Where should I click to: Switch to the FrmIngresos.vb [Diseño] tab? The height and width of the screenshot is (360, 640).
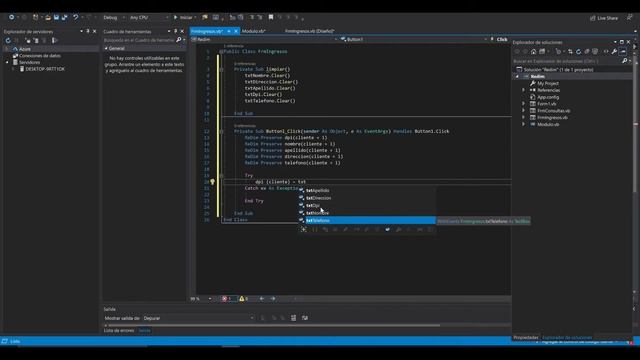point(309,31)
